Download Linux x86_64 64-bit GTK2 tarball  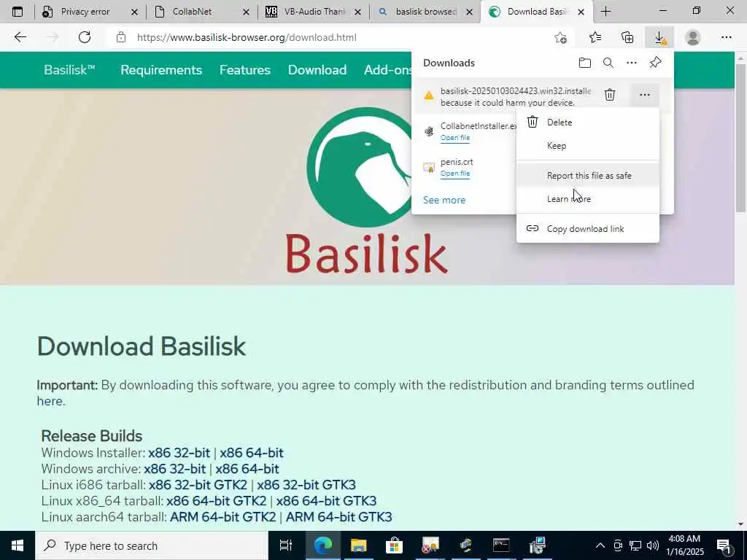(x=216, y=501)
